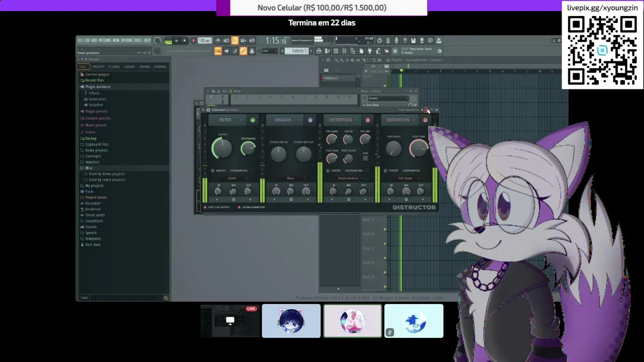
Task: Click the Filter Cutoff knob
Action: [x=222, y=148]
